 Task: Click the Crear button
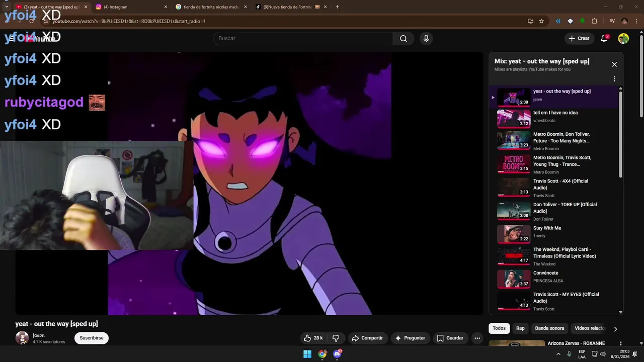click(579, 39)
